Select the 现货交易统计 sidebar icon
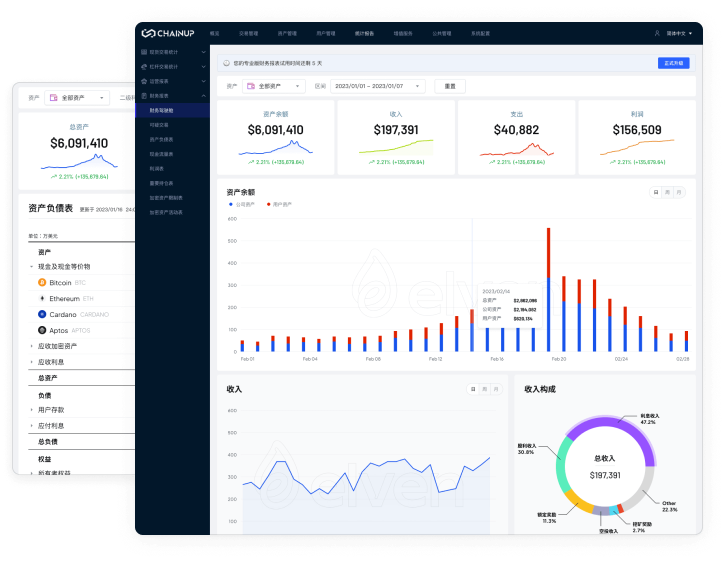Viewport: 728px width, 563px height. click(143, 52)
